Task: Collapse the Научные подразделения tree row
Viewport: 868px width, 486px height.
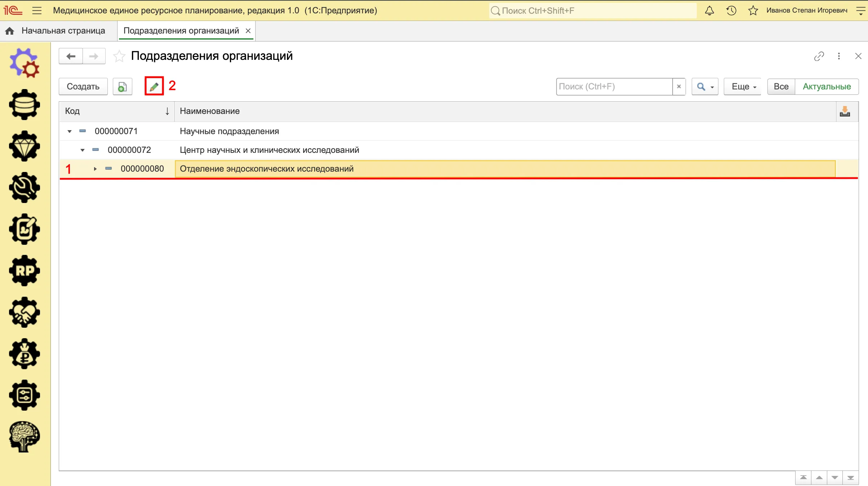Action: click(70, 131)
